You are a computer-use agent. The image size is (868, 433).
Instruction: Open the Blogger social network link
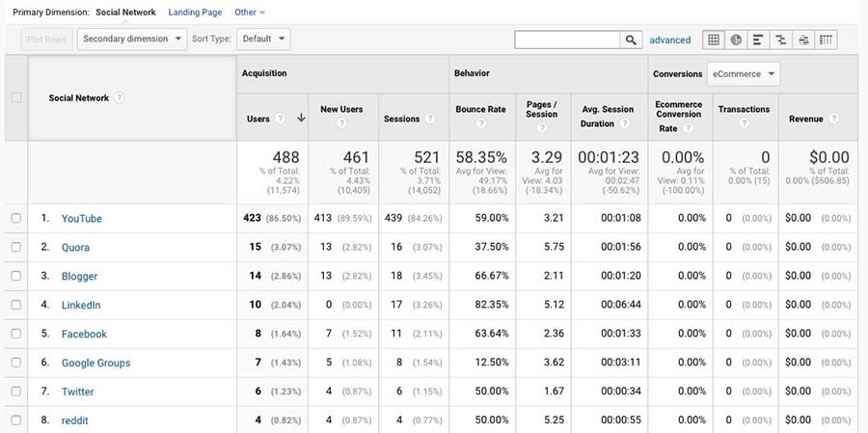coord(79,276)
